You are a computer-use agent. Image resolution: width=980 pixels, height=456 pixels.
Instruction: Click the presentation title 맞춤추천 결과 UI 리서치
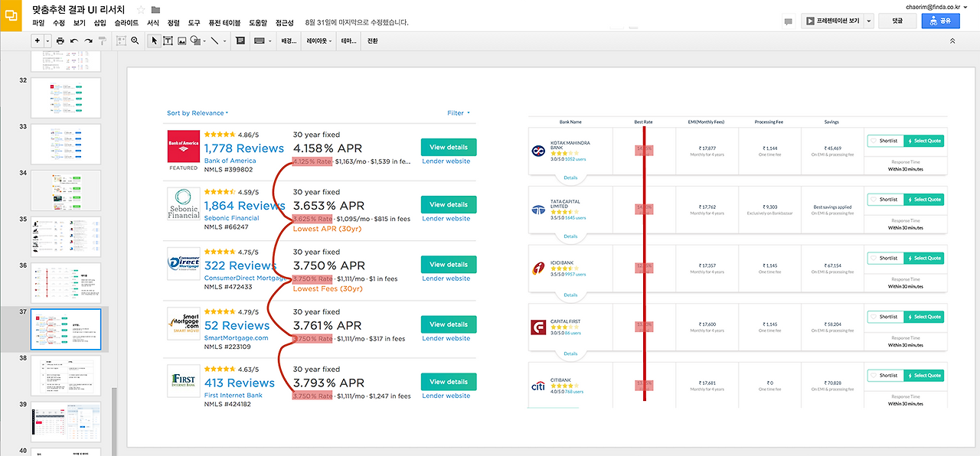[79, 9]
